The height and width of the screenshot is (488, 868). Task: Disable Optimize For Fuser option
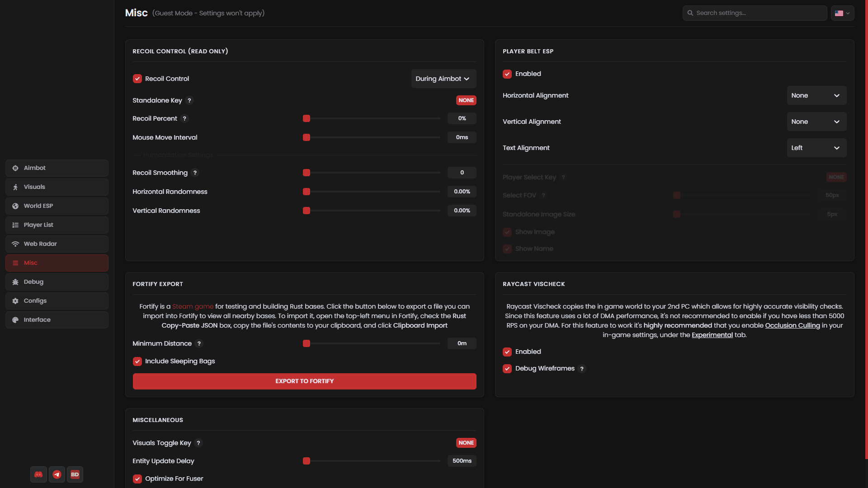pyautogui.click(x=137, y=479)
